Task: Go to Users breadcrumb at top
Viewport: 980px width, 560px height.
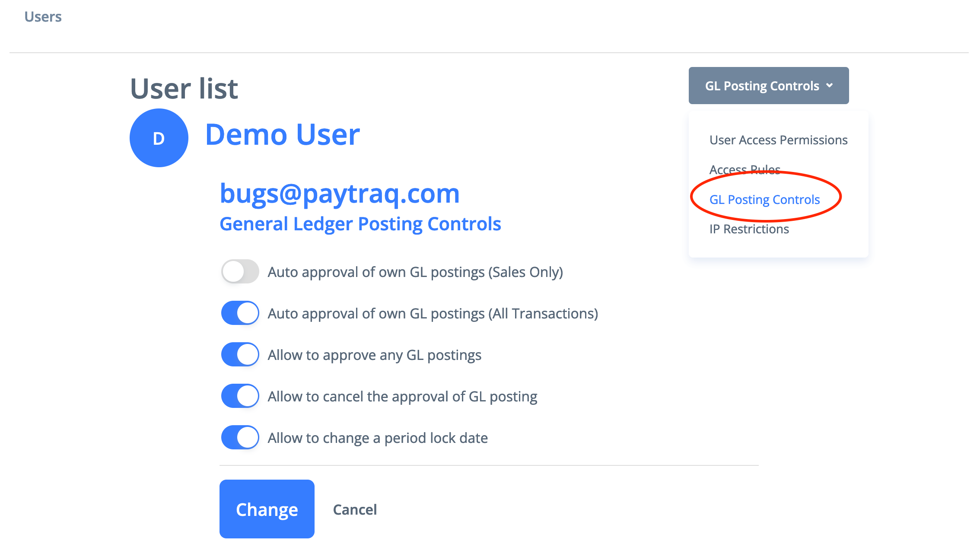Action: click(x=43, y=17)
